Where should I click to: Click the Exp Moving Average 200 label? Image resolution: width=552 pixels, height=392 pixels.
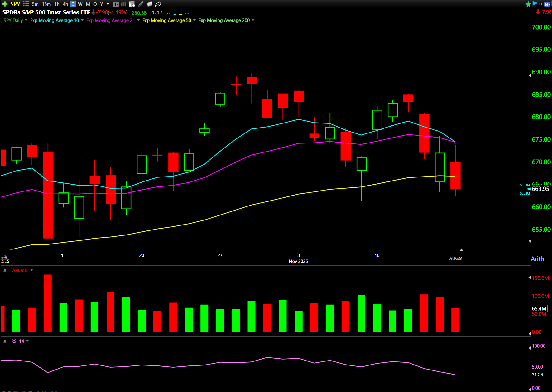coord(224,20)
